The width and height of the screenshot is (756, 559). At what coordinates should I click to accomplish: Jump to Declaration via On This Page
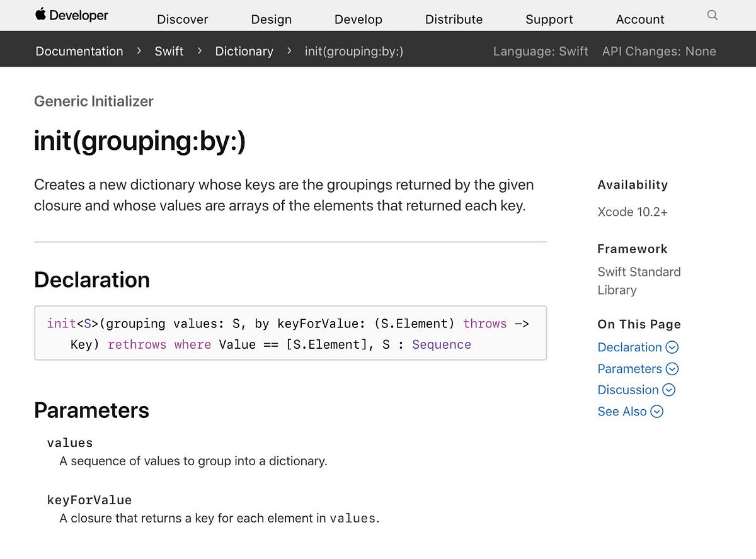point(630,347)
